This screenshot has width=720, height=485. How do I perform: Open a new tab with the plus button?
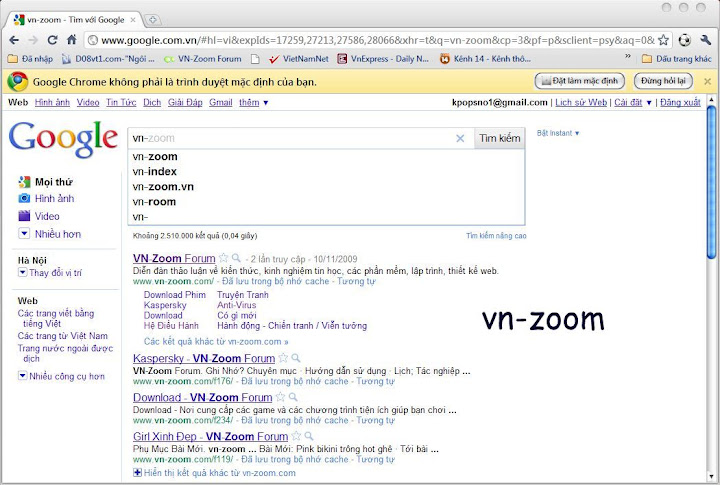click(x=152, y=20)
